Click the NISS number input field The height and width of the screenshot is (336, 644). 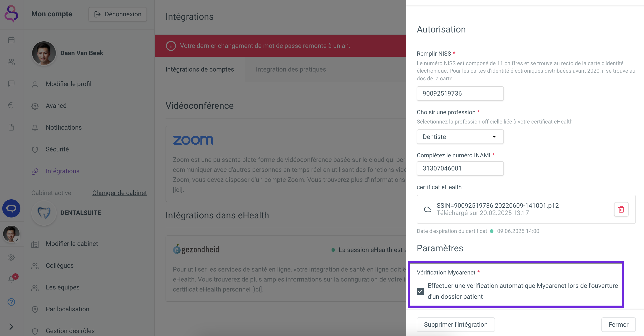[x=460, y=93]
